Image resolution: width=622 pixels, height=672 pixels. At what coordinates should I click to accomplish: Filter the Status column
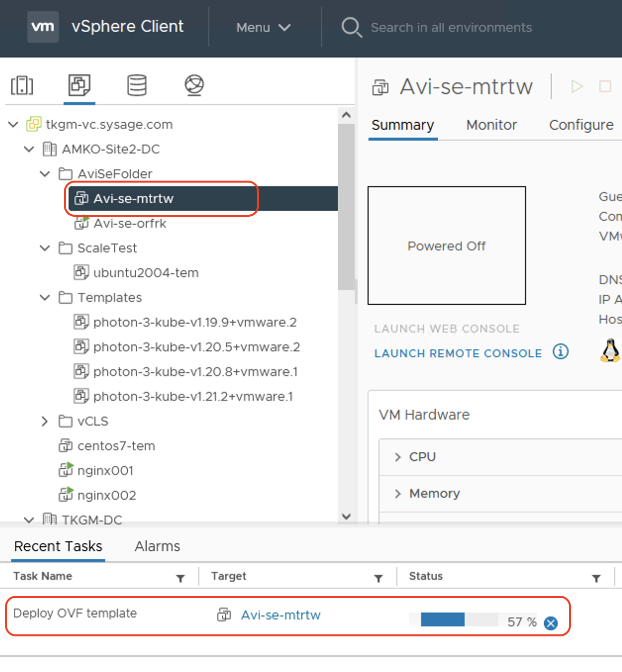click(596, 578)
